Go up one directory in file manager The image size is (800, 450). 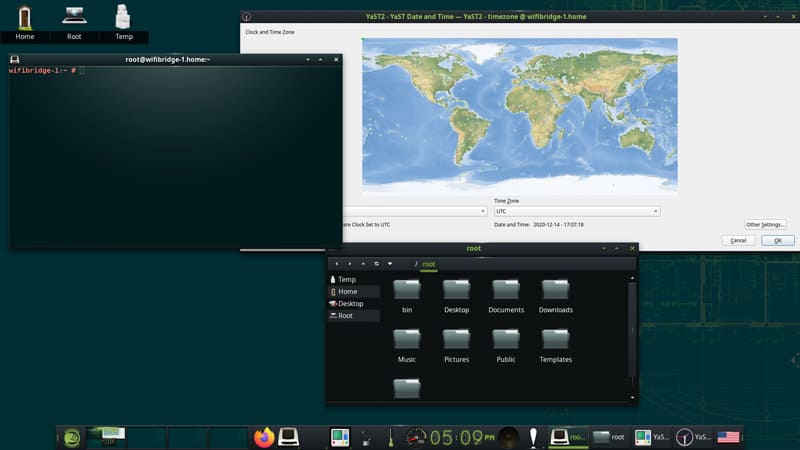pos(363,264)
